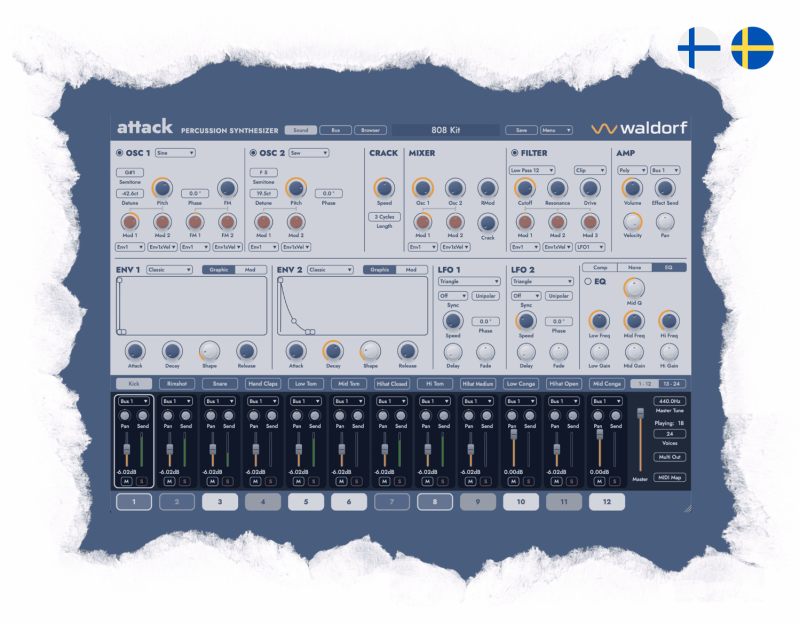Viewport: 800px width, 624px height.
Task: Switch to the Bus tab
Action: (x=336, y=129)
